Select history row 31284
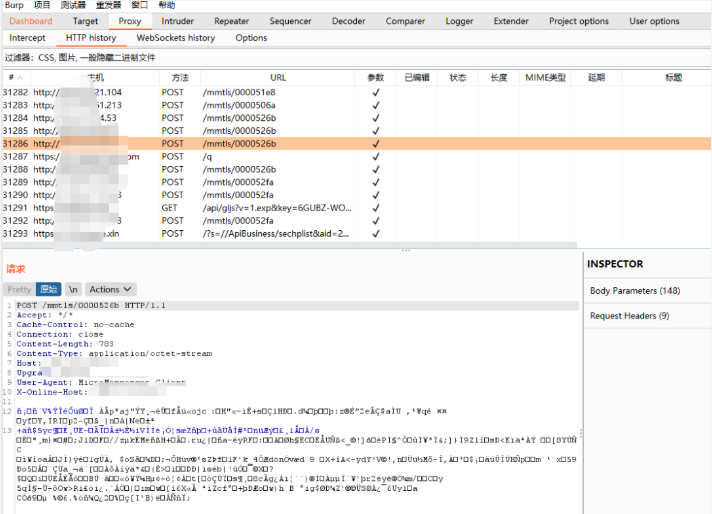Viewport: 712px width, 514px height. 356,118
